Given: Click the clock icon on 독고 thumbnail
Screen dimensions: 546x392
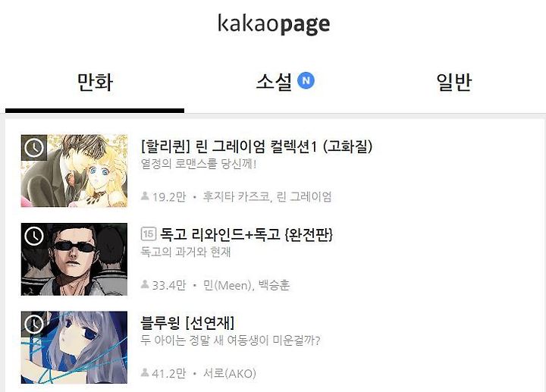Looking at the screenshot, I should point(34,236).
